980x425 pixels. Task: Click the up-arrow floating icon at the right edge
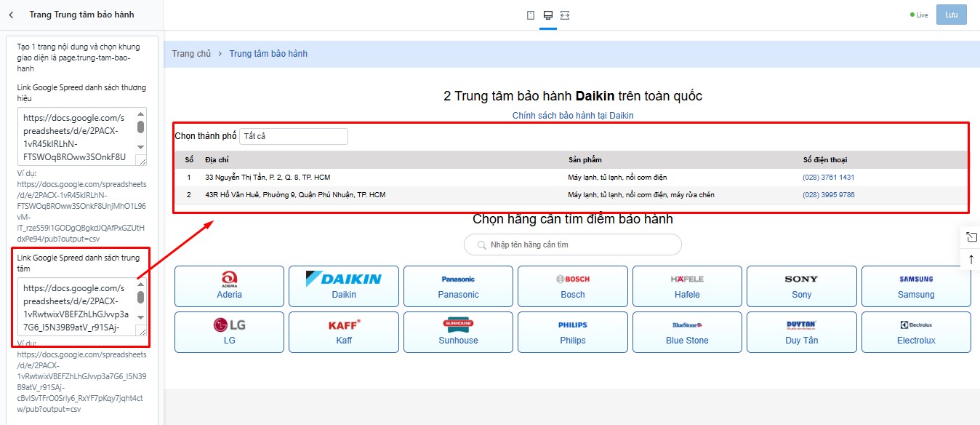[971, 259]
